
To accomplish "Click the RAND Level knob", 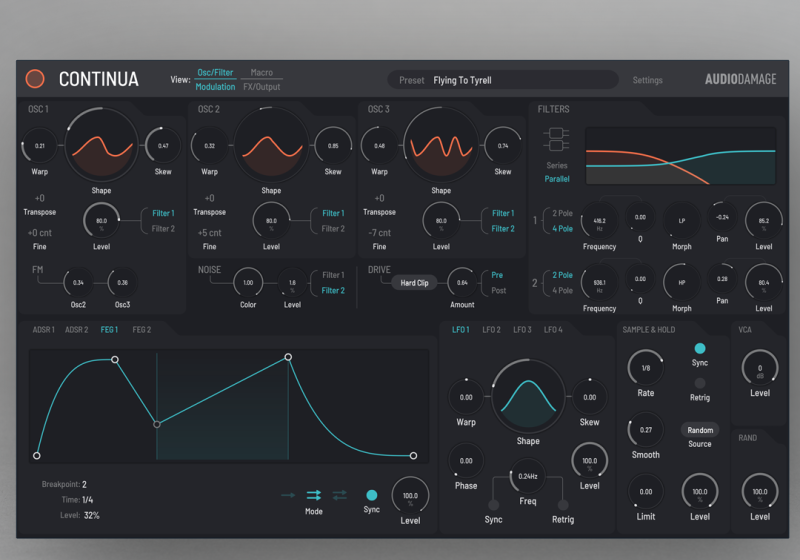I will (x=760, y=492).
